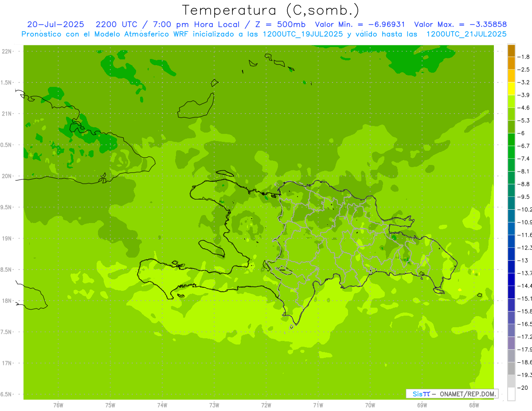Click the '70W' longitude axis label
Viewport: 532px width, 411px height.
pyautogui.click(x=370, y=405)
